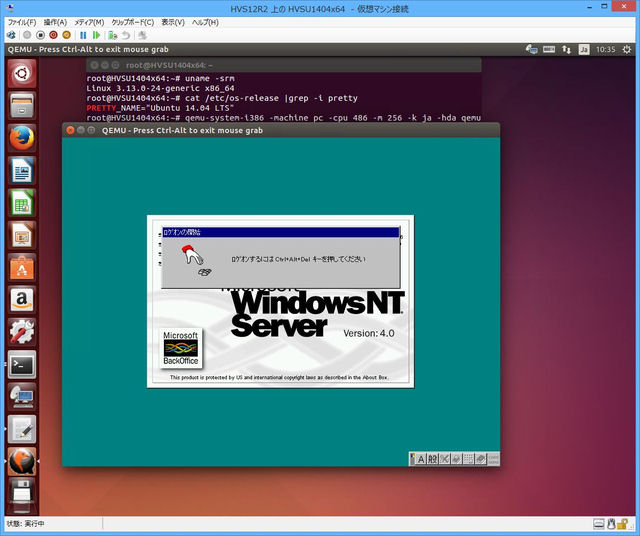Viewport: 640px width, 536px height.
Task: Click the 状態: 実行中 status text
Action: click(x=25, y=523)
